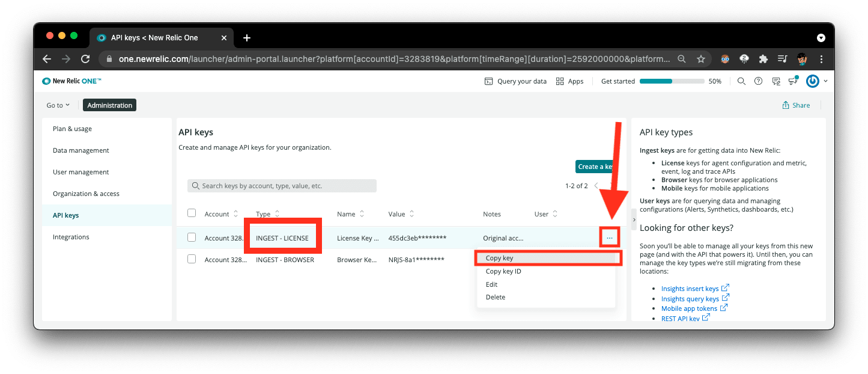
Task: Click the browser forward arrow
Action: click(66, 59)
